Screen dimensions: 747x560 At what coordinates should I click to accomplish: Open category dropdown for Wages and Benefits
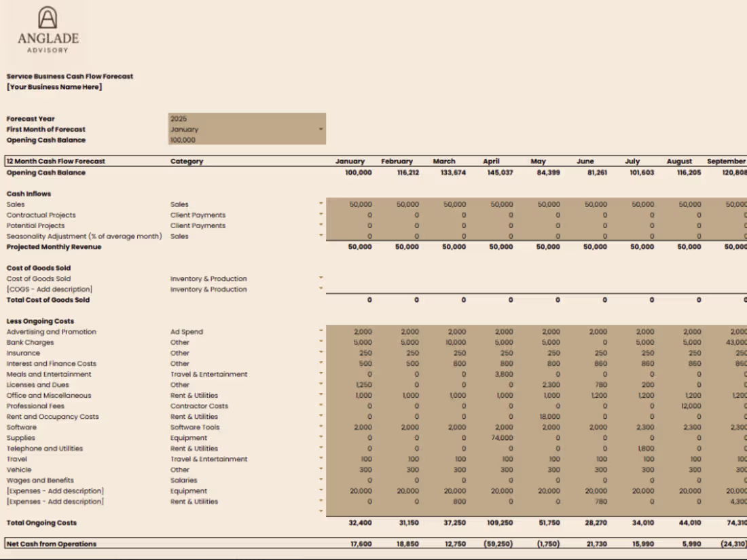[x=321, y=479]
